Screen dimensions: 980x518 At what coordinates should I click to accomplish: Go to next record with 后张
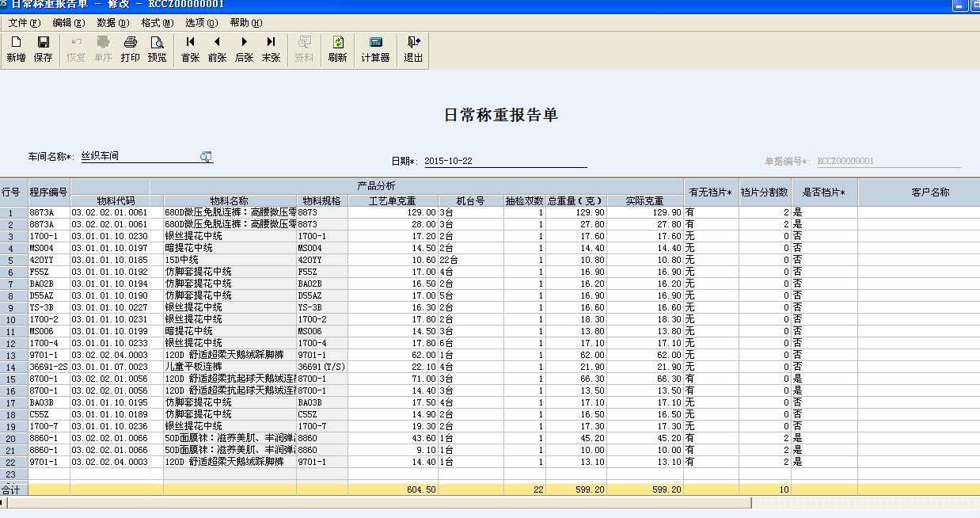click(245, 49)
